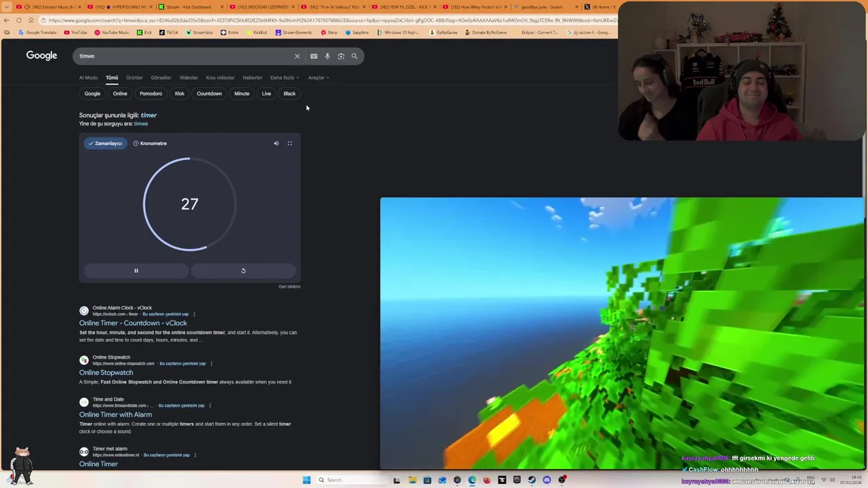Click the Geri bildirim feedback link
Image resolution: width=868 pixels, height=488 pixels.
[x=289, y=287]
